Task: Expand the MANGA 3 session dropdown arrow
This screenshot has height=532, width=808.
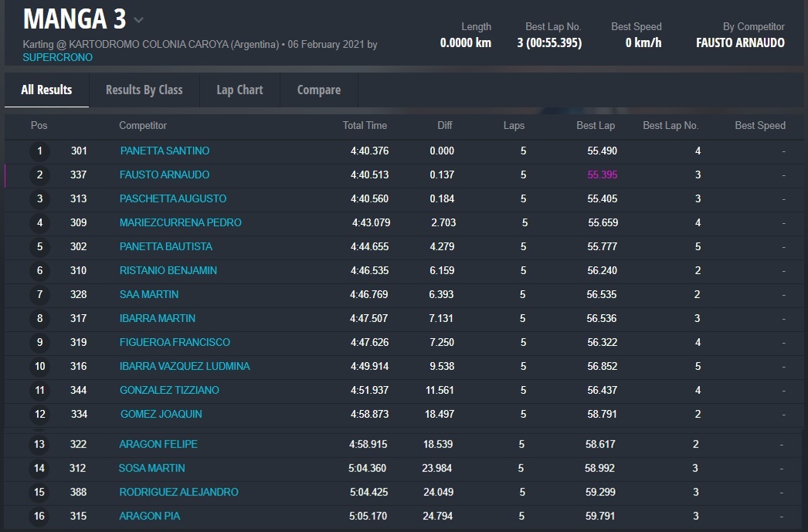Action: (x=138, y=20)
